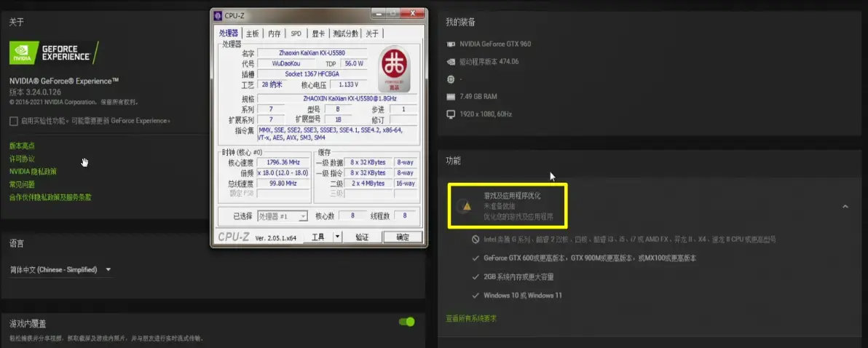Click the 指令集 list starting with MMX, SSE
868x348 pixels.
coord(338,135)
